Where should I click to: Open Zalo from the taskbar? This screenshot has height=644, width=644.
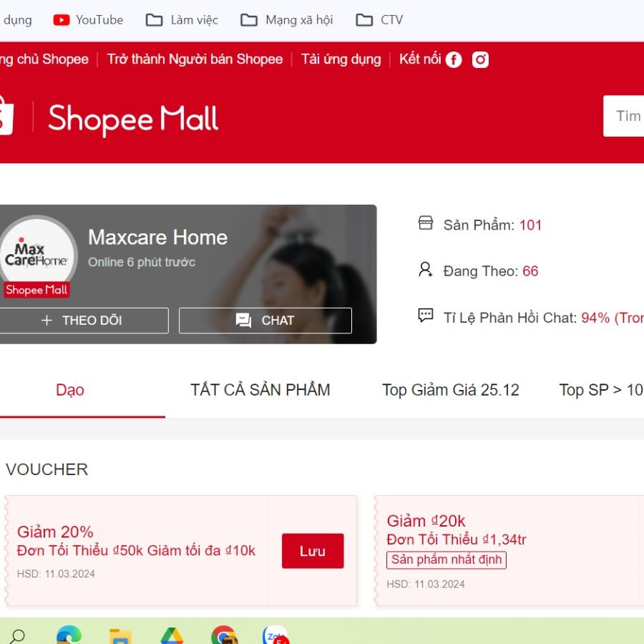[275, 635]
